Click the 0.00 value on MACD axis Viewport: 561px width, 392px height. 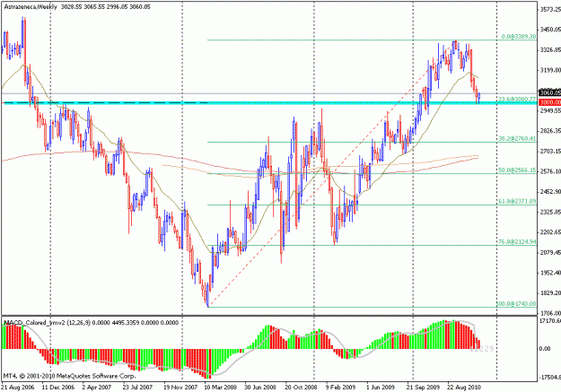pos(545,348)
